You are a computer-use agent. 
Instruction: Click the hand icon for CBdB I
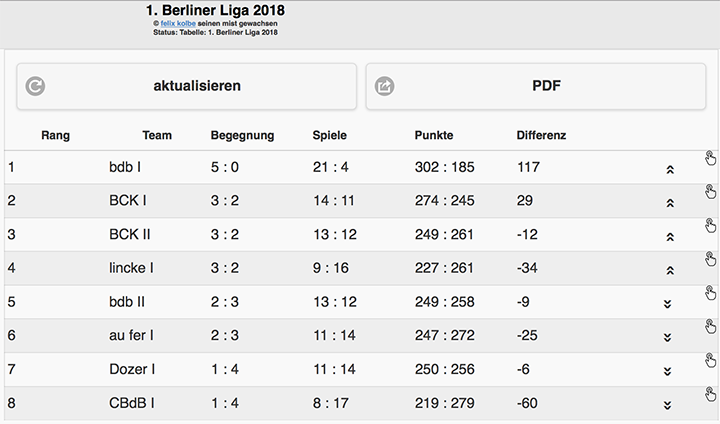click(x=710, y=394)
